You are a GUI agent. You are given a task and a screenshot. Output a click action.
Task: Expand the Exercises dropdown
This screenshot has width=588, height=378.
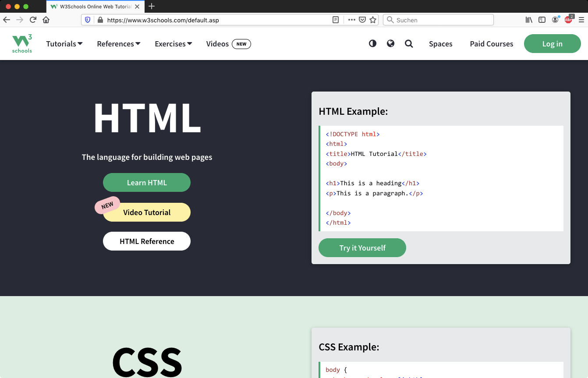[174, 44]
